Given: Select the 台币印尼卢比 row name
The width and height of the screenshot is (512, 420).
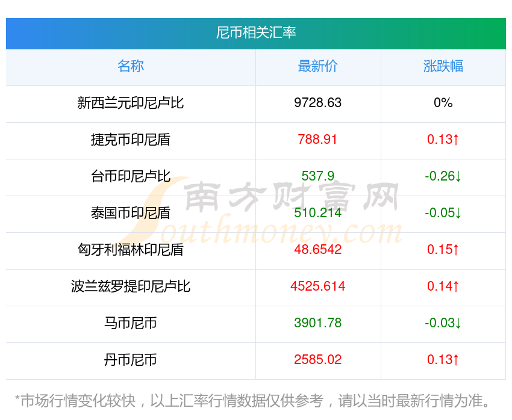Looking at the screenshot, I should pos(131,176).
